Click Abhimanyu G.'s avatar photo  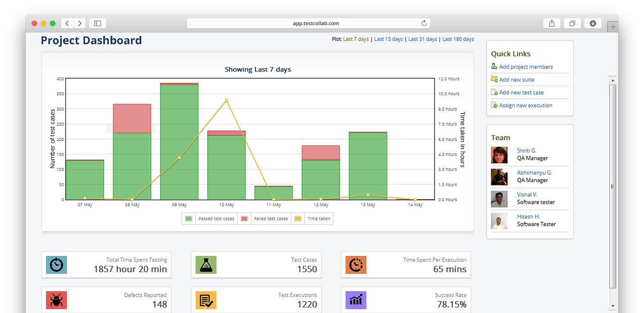[499, 177]
